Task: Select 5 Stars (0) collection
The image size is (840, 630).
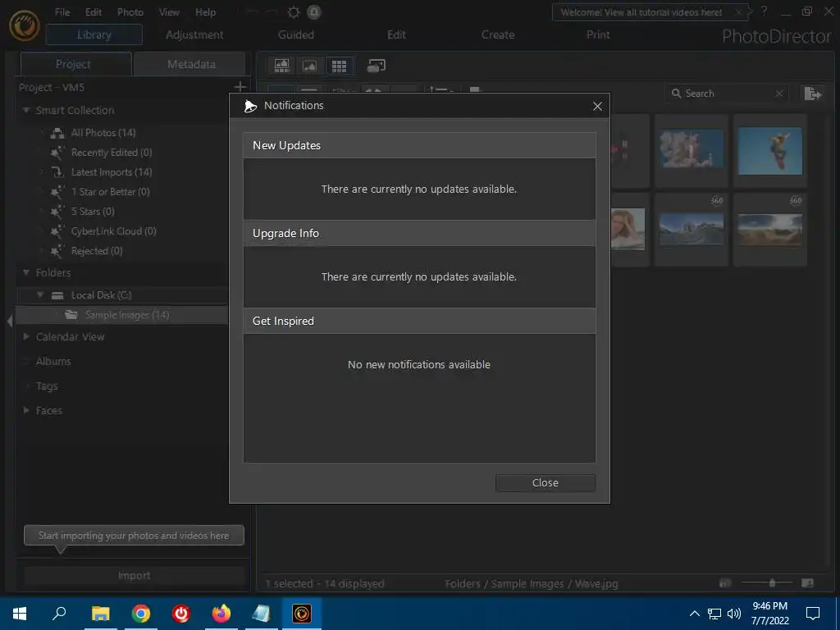Action: click(x=93, y=212)
